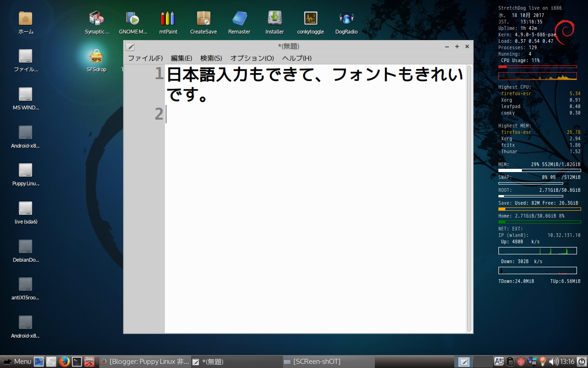Open the terminal from the taskbar
Image resolution: width=588 pixels, height=368 pixels.
(x=76, y=362)
